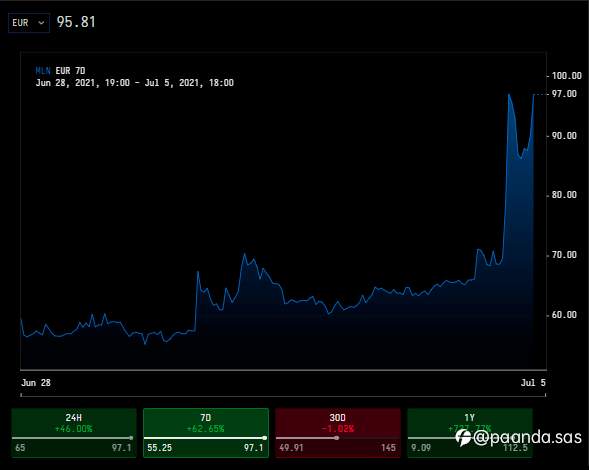Viewport: 589px width, 470px height.
Task: Click the +62.65% 7D change value
Action: click(x=205, y=429)
